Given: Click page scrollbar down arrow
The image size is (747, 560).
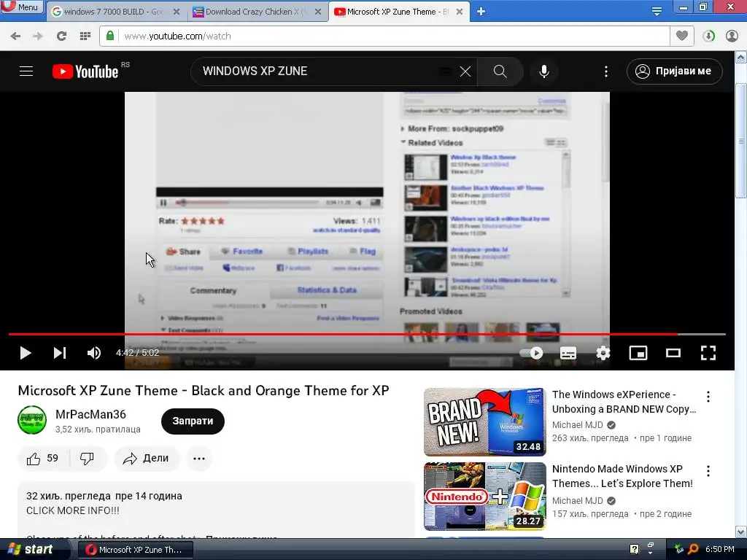Looking at the screenshot, I should coord(741,532).
